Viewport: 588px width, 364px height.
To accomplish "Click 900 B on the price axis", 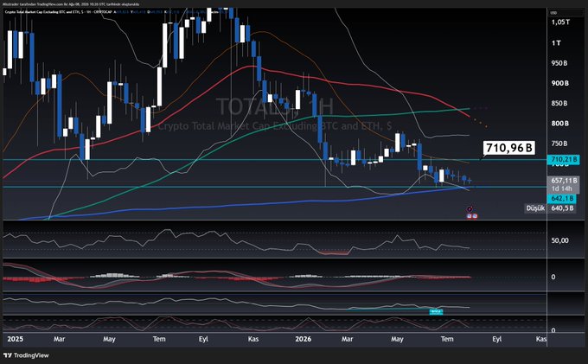I will [x=559, y=83].
